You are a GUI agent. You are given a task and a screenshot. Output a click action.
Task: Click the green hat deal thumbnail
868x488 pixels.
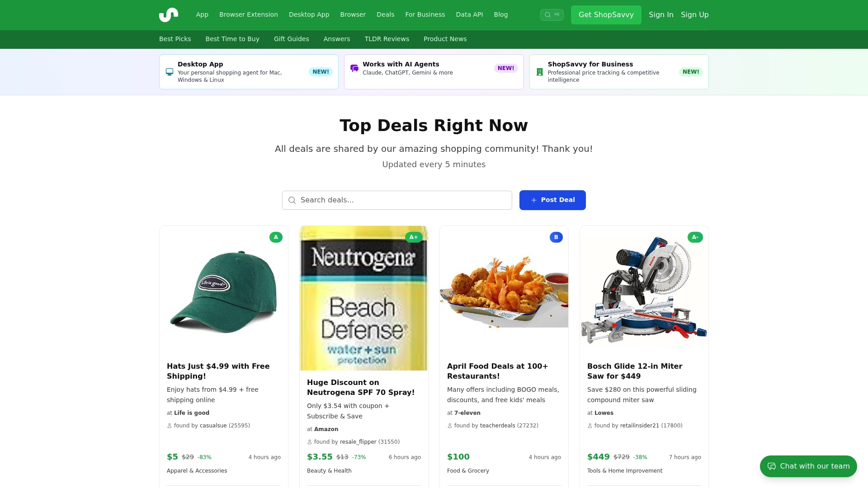[x=223, y=291]
